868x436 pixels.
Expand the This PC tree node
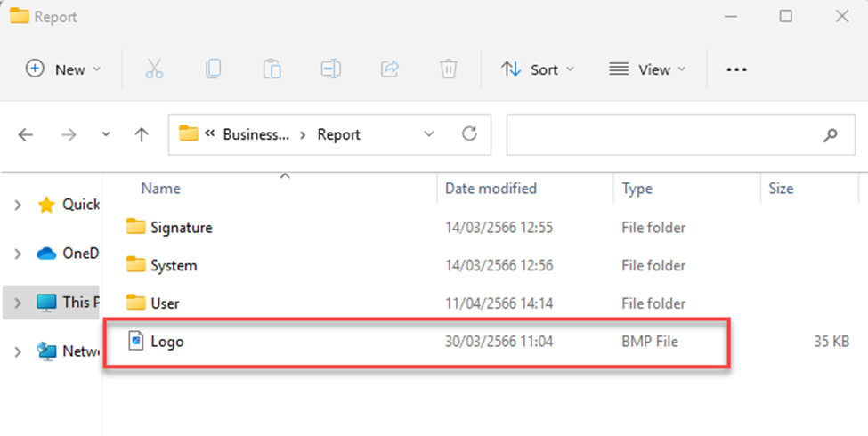pos(18,303)
